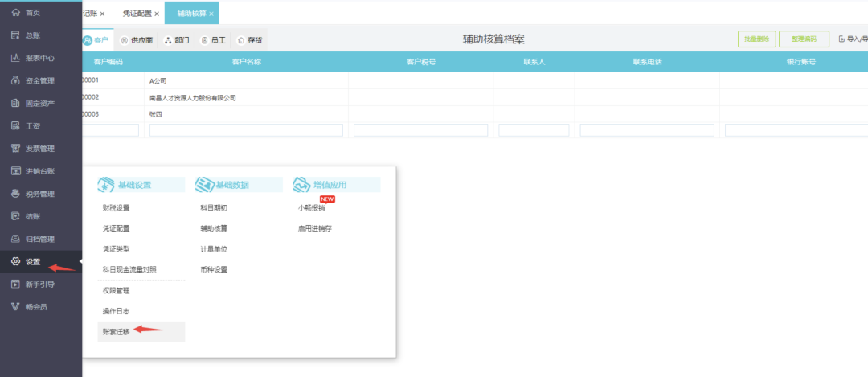Viewport: 868px width, 377px height.
Task: Click the 首页 home icon in sidebar
Action: 16,13
